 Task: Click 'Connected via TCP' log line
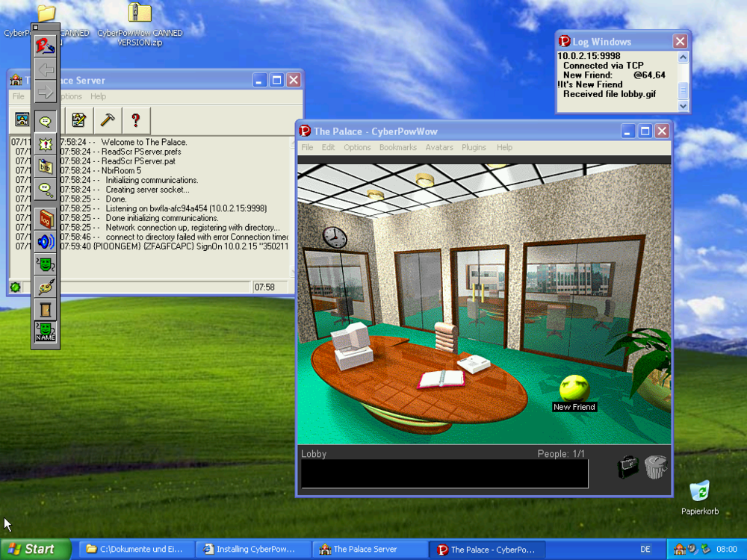(603, 65)
